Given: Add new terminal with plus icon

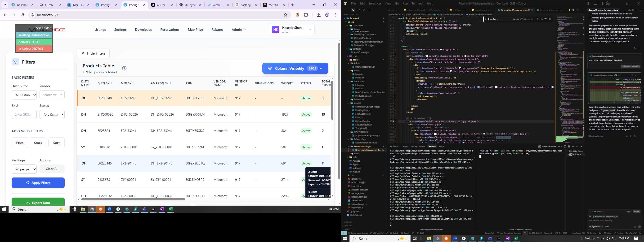Looking at the screenshot, I should click(559, 147).
